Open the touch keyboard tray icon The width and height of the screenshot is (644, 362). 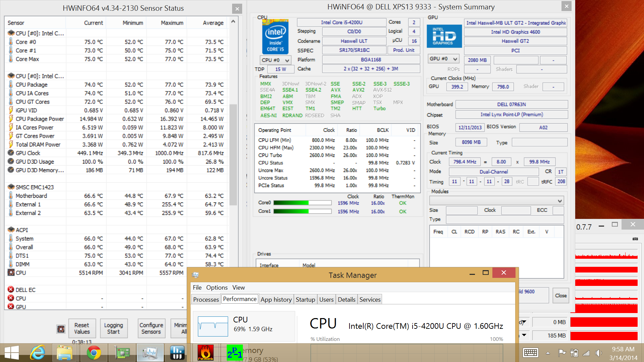click(530, 353)
